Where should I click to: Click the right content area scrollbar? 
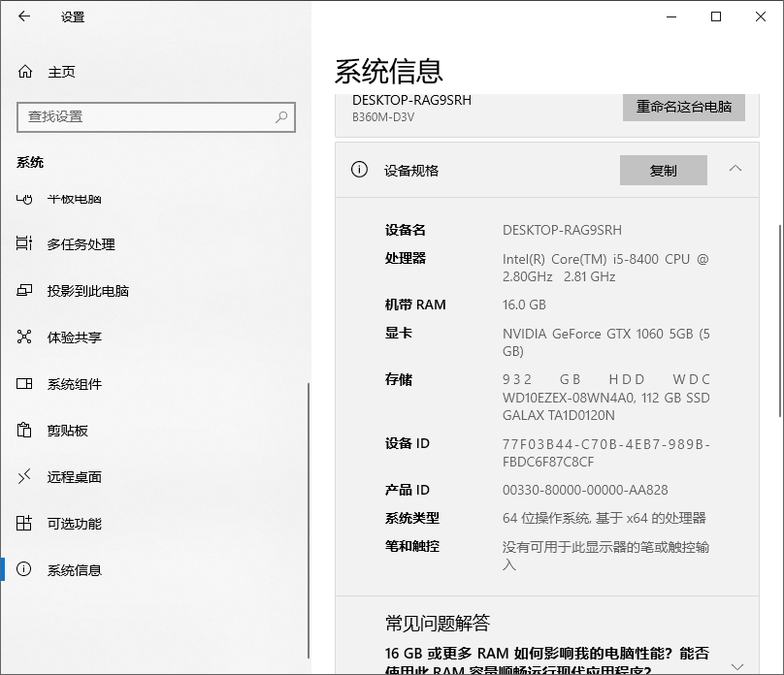[x=780, y=321]
